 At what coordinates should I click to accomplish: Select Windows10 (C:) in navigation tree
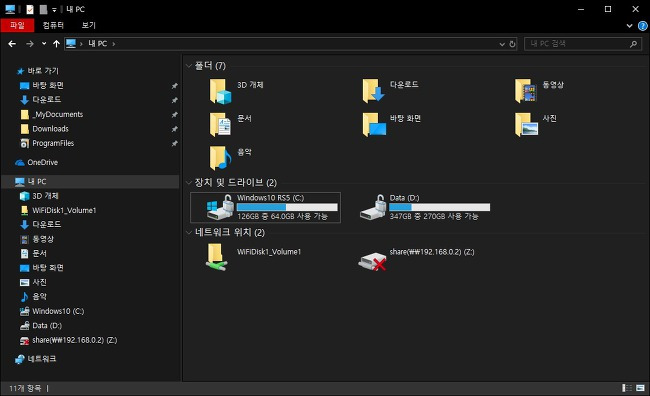click(58, 311)
